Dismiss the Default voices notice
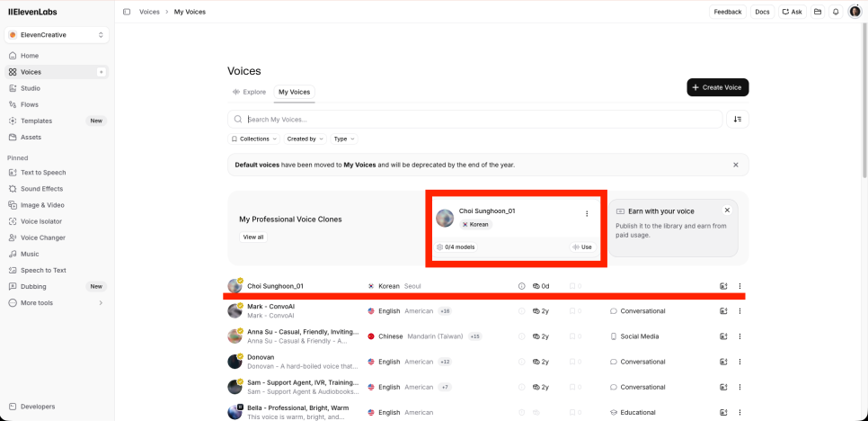Image resolution: width=868 pixels, height=421 pixels. [x=736, y=166]
